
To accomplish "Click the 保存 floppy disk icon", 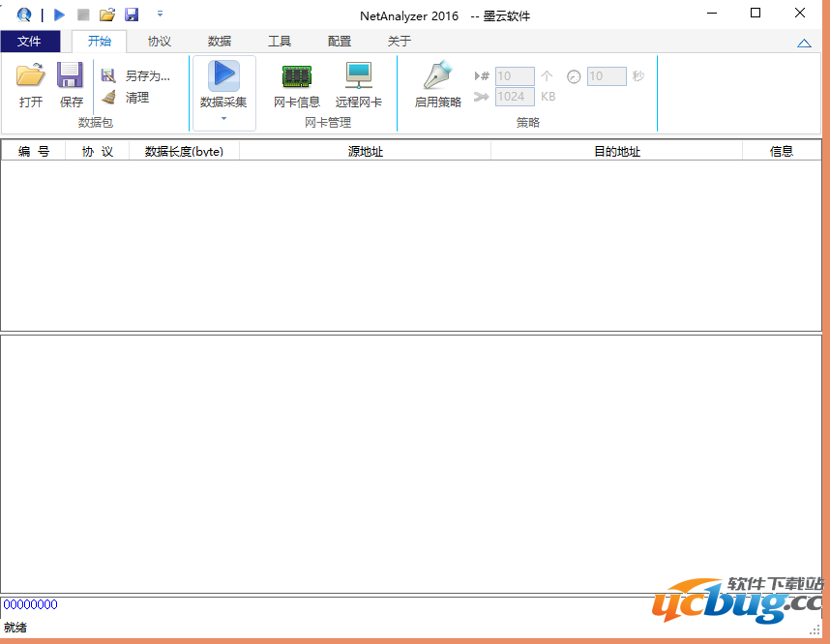I will [71, 75].
